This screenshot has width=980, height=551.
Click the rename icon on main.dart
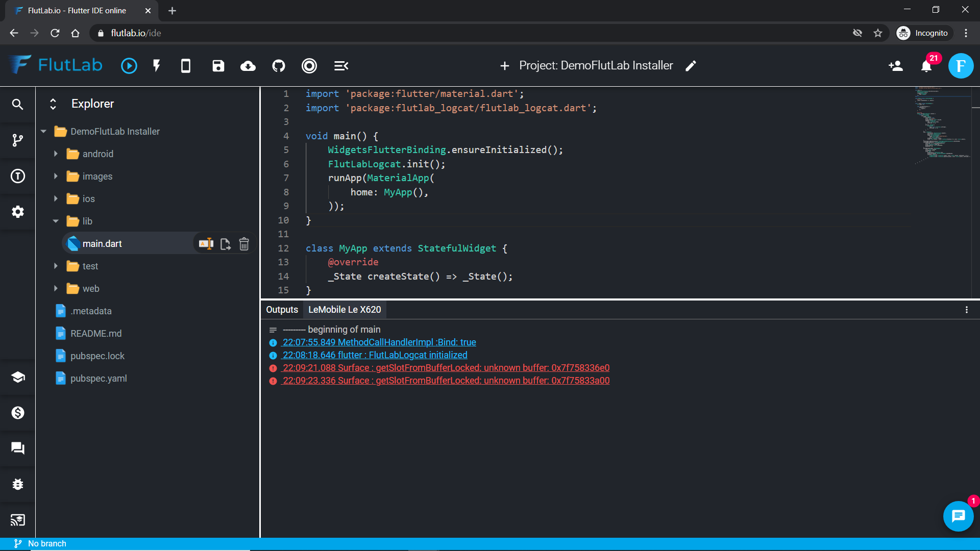(x=206, y=244)
